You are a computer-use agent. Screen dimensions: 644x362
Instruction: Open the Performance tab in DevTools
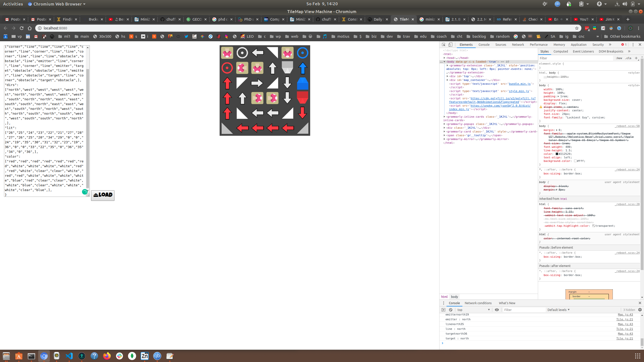coord(539,44)
